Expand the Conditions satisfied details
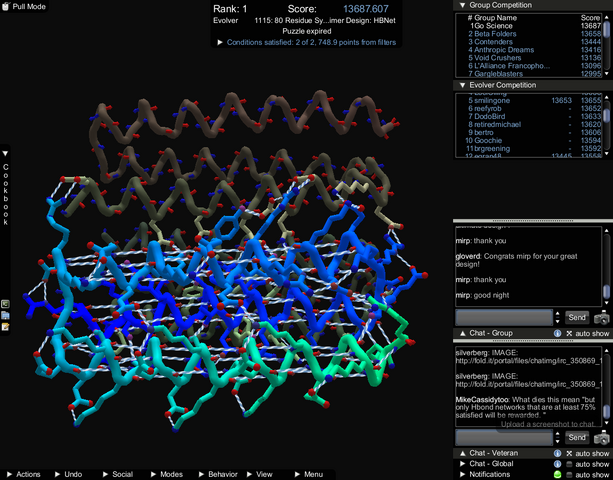 (x=220, y=42)
